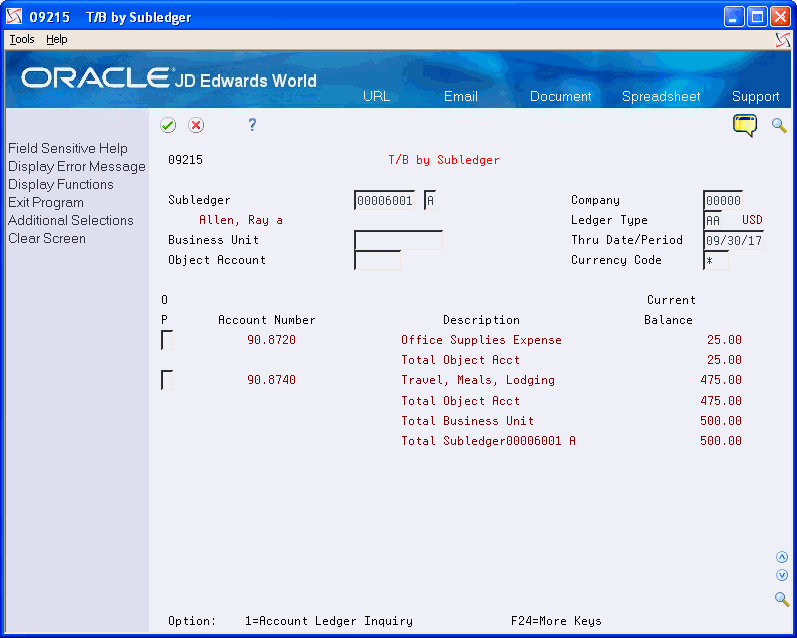Open the URL link in banner
The image size is (797, 638).
pos(376,96)
